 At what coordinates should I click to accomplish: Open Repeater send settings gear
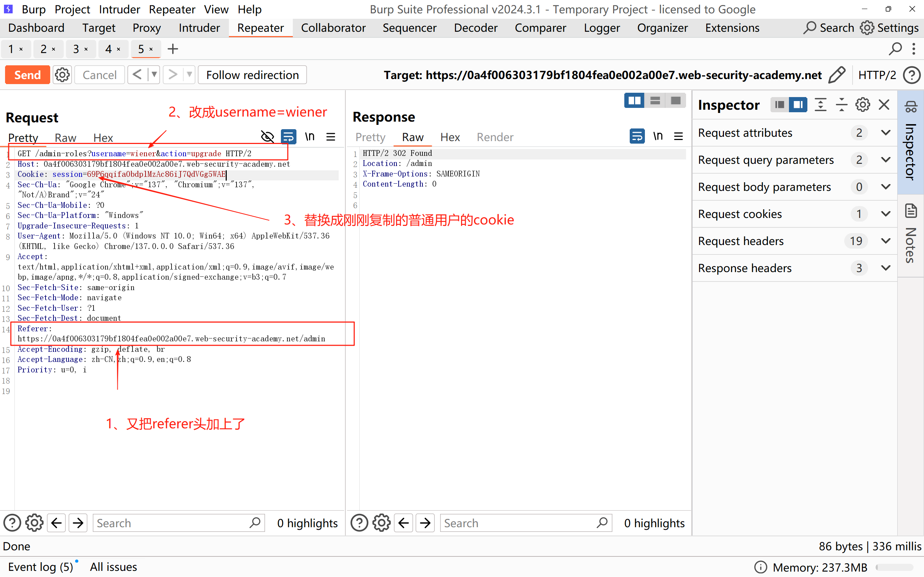(62, 75)
